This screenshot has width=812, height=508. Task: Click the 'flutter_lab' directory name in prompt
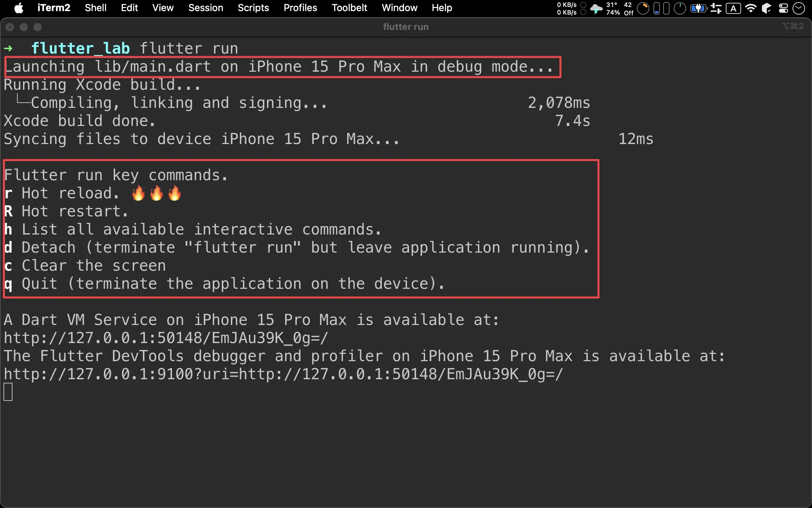[x=81, y=48]
